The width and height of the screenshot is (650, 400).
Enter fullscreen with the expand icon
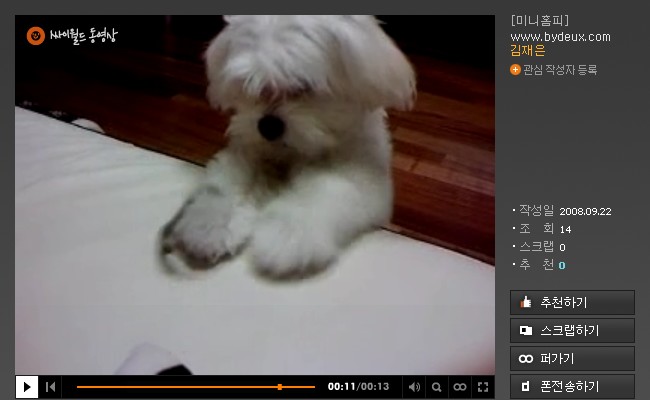(483, 387)
